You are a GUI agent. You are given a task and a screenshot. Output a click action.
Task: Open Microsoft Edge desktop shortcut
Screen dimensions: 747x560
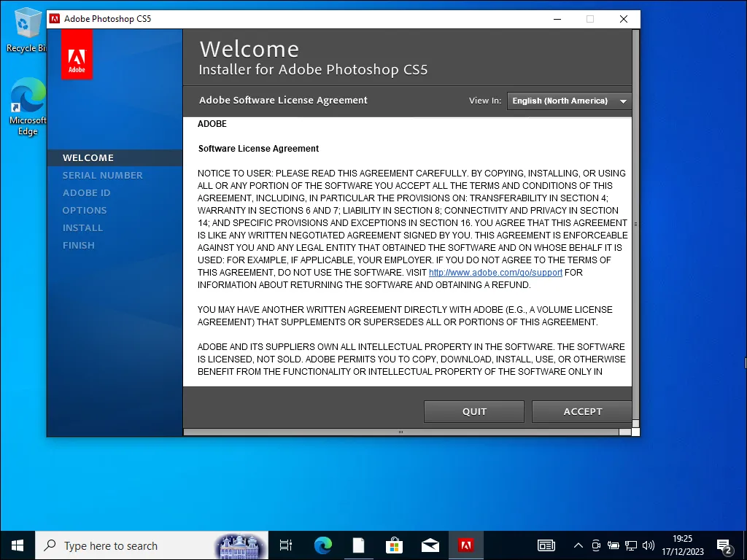(x=28, y=107)
